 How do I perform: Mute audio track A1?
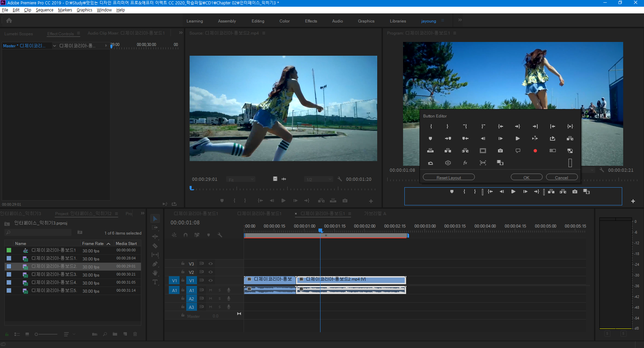(211, 290)
